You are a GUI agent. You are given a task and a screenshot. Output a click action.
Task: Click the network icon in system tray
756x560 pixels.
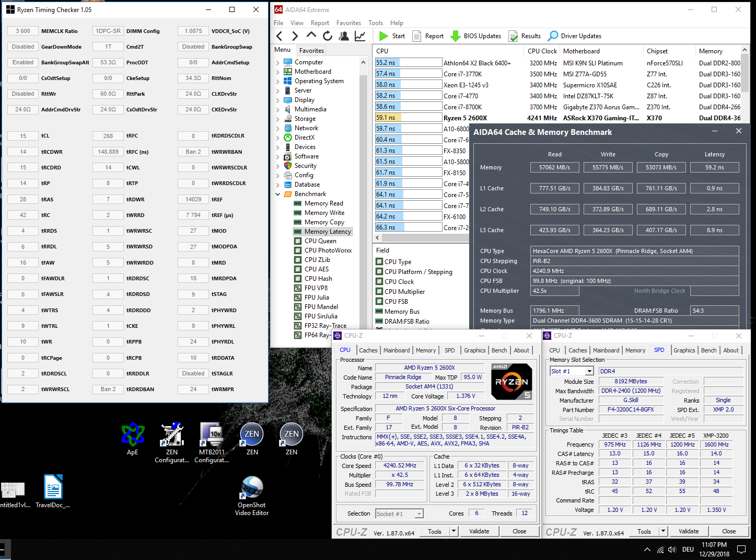coord(660,550)
